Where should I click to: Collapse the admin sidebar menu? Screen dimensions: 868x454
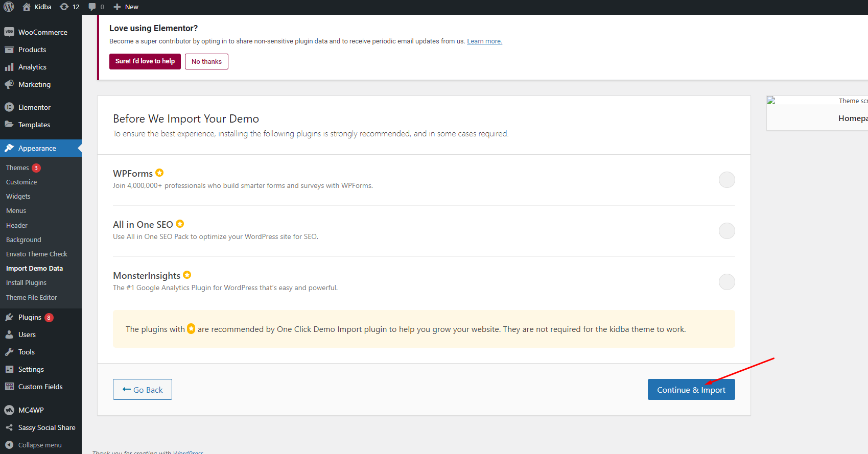[34, 445]
